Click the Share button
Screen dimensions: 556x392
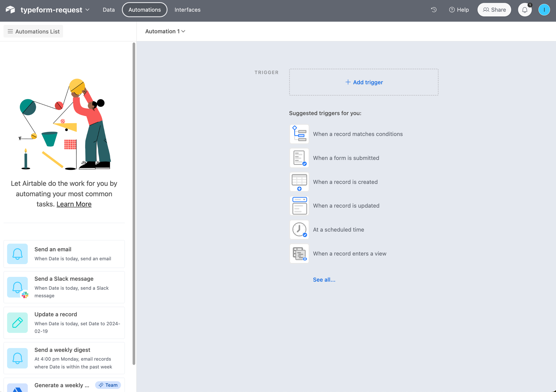click(494, 10)
